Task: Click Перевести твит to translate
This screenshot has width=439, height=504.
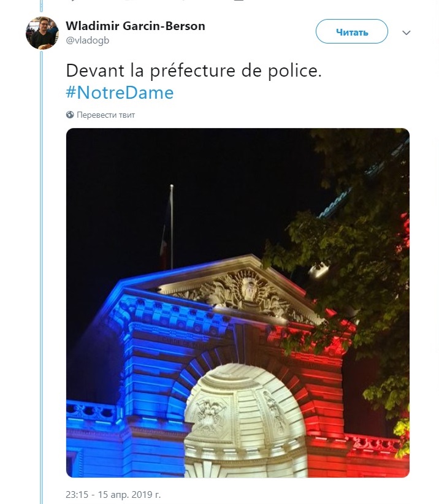Action: click(x=105, y=115)
